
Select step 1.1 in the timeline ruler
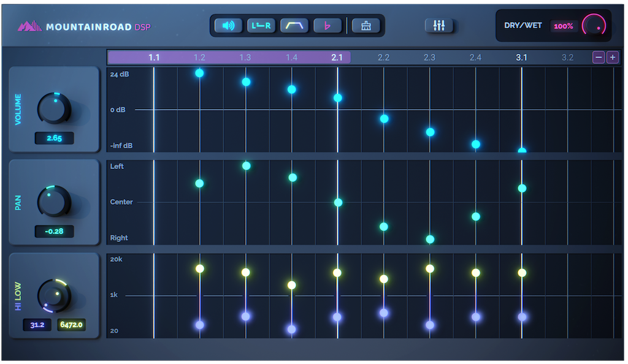[154, 58]
